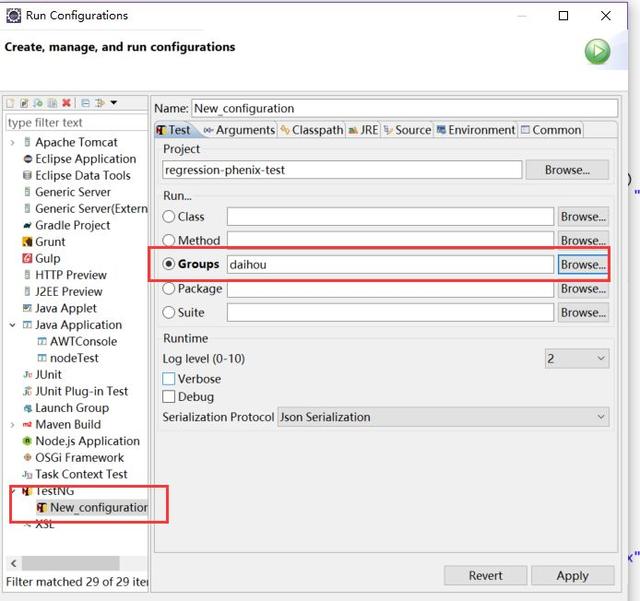Select the Method radio button
The width and height of the screenshot is (640, 601).
click(169, 240)
